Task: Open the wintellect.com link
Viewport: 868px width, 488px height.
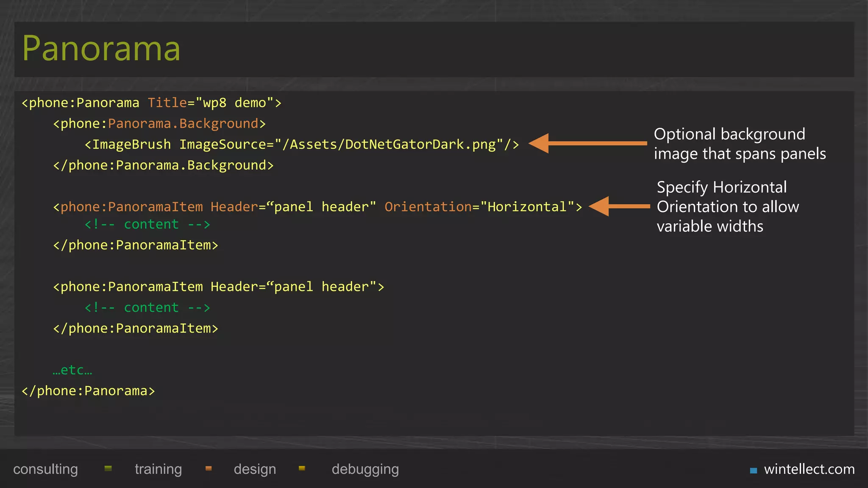Action: (x=809, y=469)
